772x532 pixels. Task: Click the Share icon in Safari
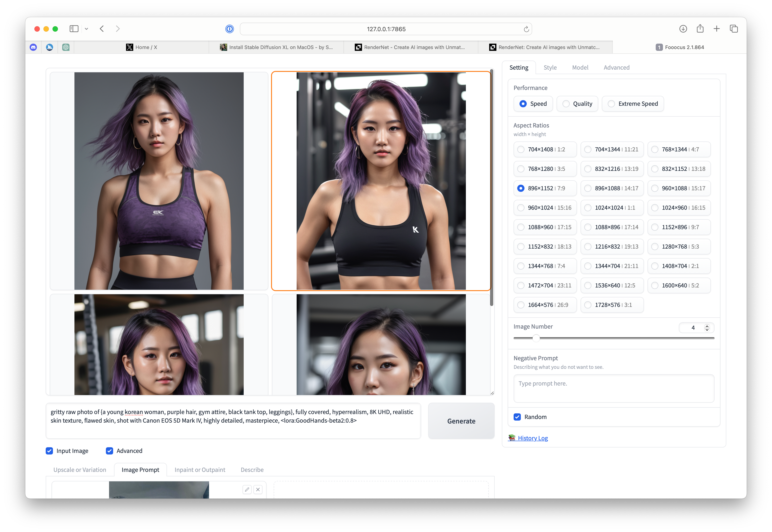click(x=700, y=29)
